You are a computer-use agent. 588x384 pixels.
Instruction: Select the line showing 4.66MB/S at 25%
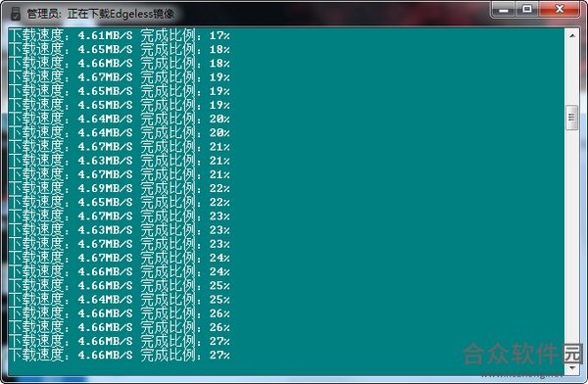click(120, 285)
